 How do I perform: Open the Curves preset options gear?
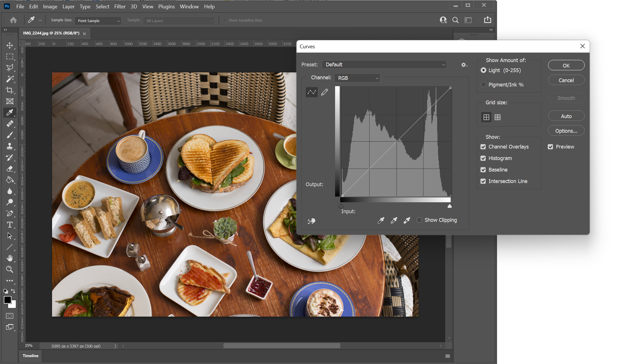(464, 65)
